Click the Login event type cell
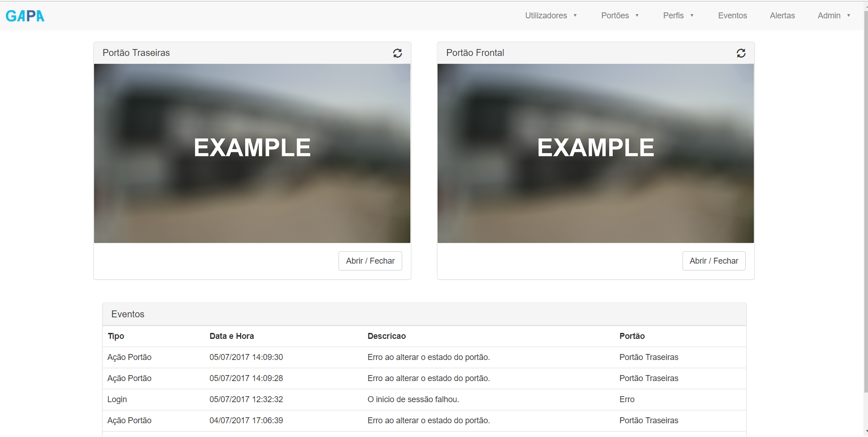Viewport: 868px width, 437px height. pyautogui.click(x=117, y=399)
